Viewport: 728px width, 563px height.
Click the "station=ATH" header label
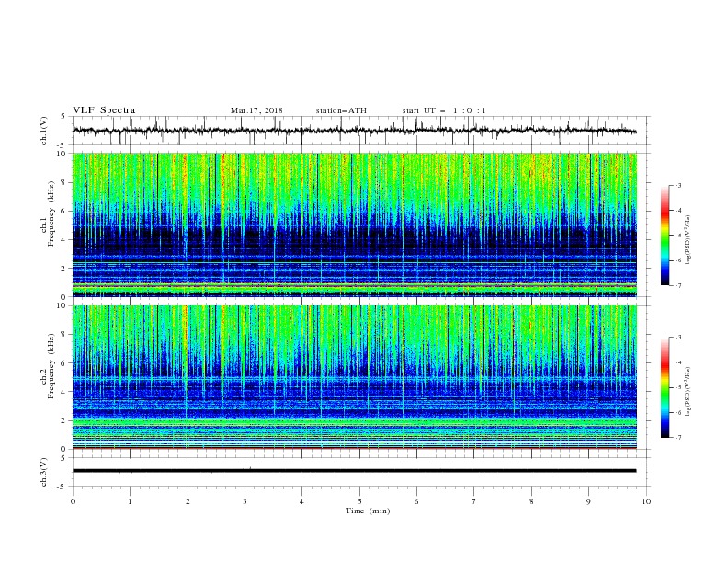point(341,110)
